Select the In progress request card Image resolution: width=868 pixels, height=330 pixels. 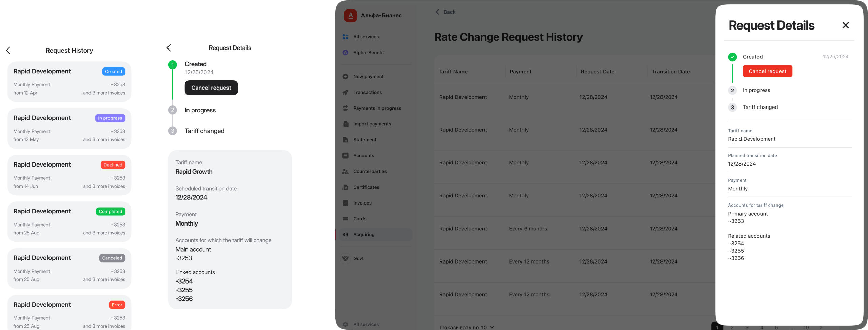point(70,129)
